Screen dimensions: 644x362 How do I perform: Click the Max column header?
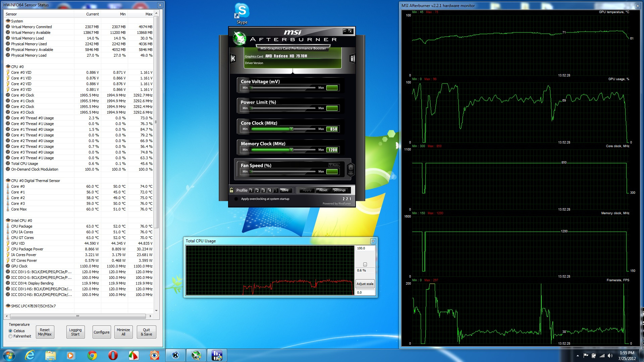point(141,14)
